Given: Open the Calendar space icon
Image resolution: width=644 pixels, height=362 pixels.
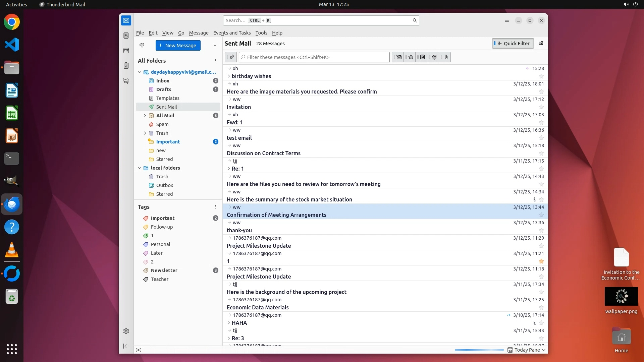Looking at the screenshot, I should (x=126, y=51).
